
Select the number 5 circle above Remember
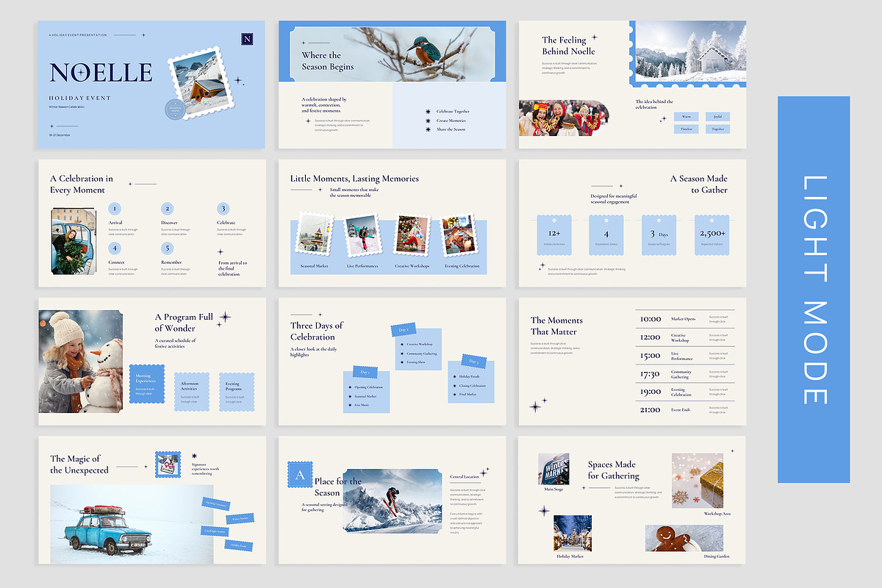point(168,248)
